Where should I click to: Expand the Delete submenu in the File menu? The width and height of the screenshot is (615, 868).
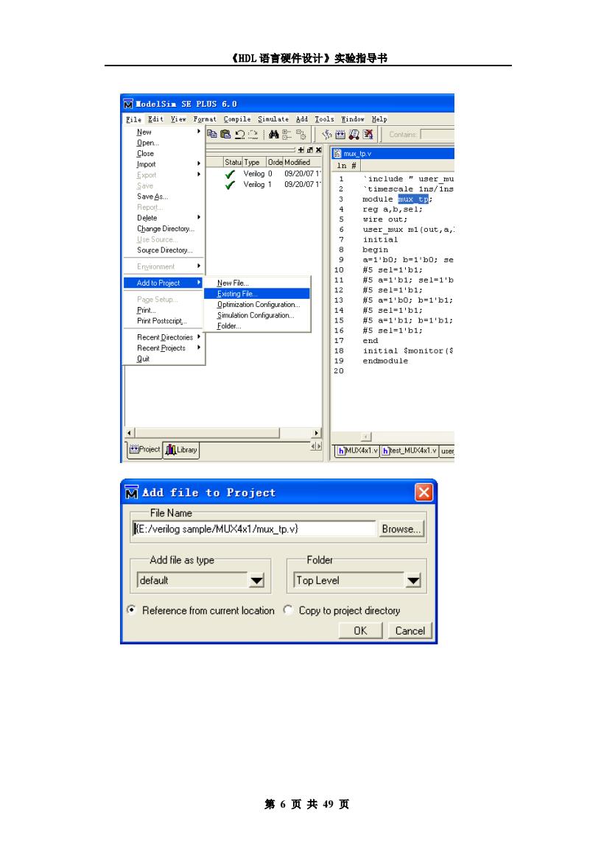[x=199, y=218]
